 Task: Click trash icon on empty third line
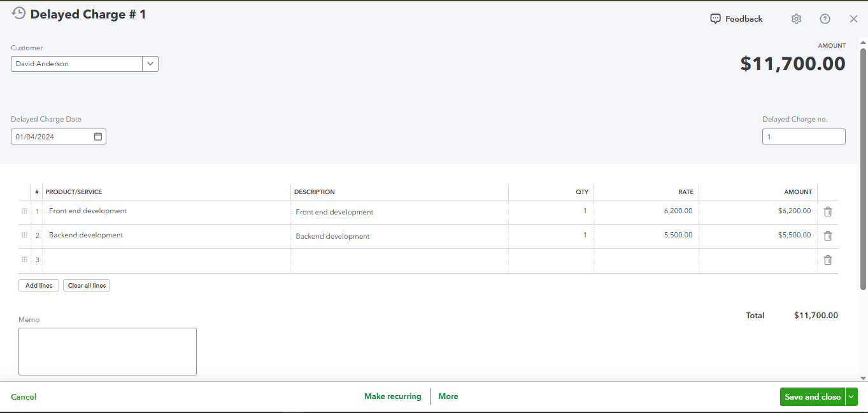pos(828,260)
